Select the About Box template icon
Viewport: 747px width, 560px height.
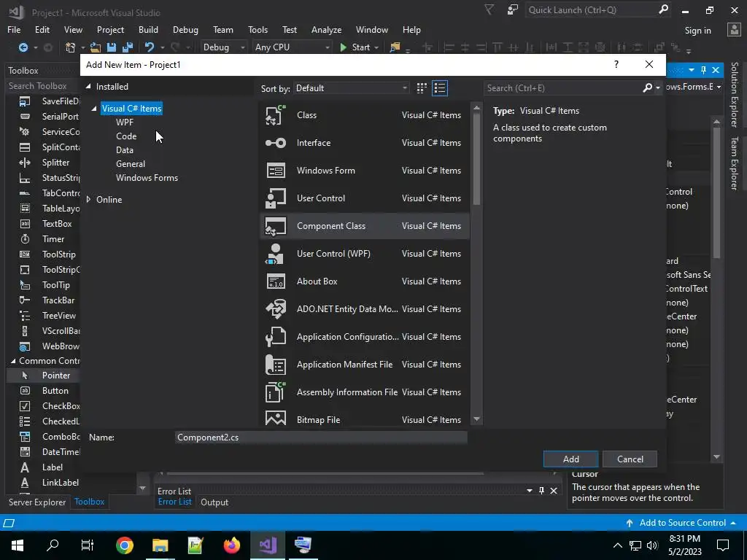pyautogui.click(x=275, y=281)
